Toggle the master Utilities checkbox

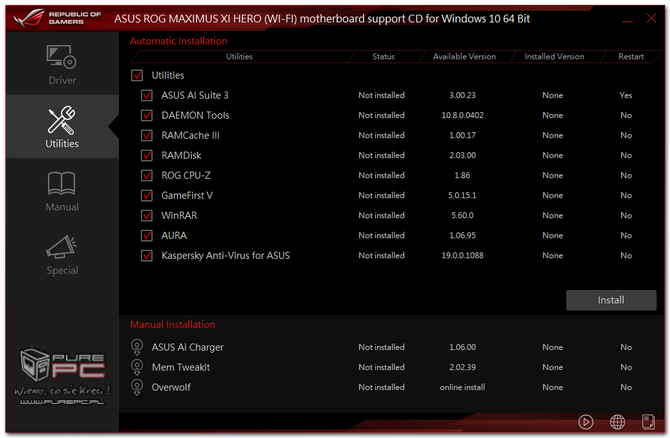point(137,75)
